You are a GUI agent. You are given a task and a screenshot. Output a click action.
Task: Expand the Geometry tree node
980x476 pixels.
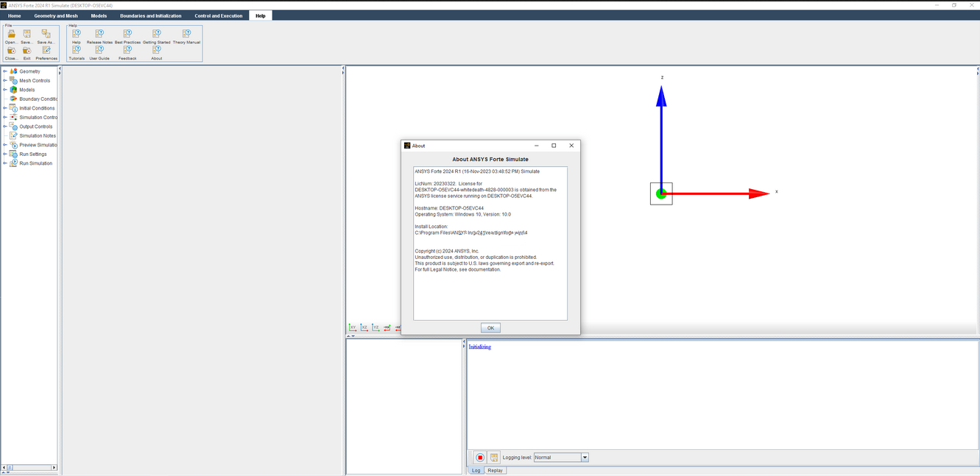click(5, 71)
